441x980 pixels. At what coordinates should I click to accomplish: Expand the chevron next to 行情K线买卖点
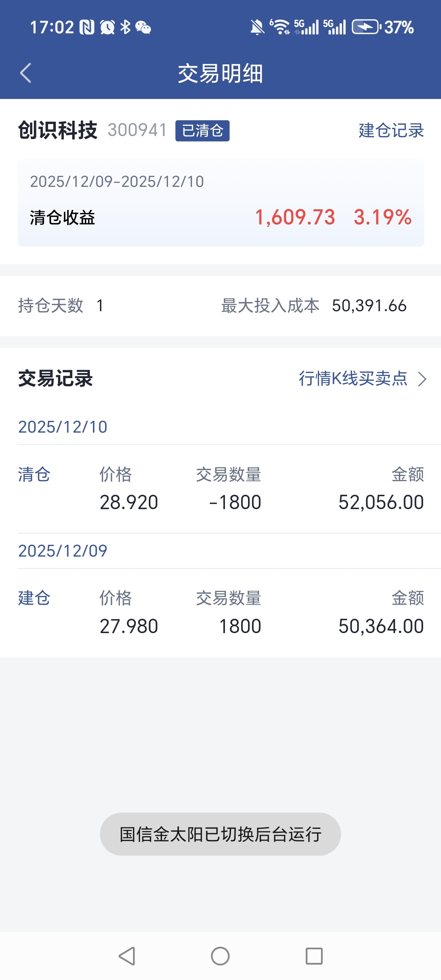pos(422,379)
